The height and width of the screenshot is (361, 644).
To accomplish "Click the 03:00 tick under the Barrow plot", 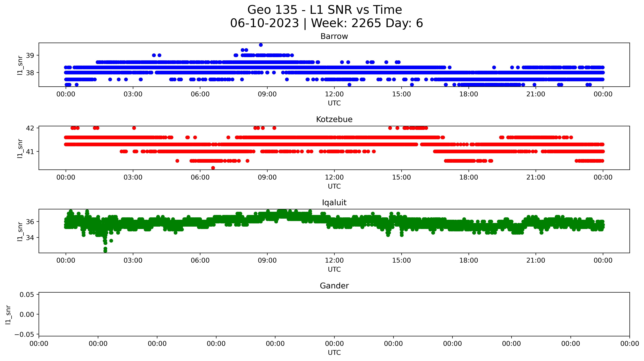I will 133,94.
